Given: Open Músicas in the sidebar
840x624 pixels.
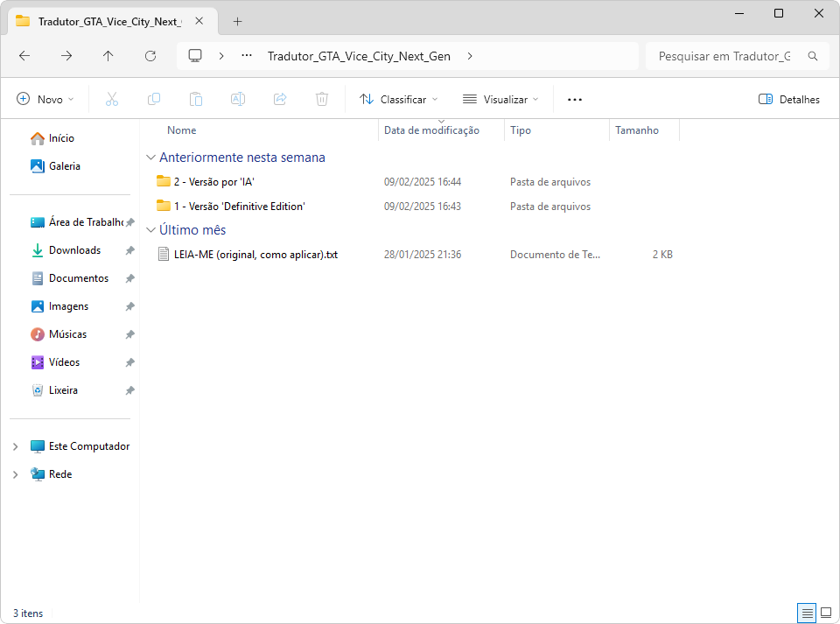Looking at the screenshot, I should pos(59,334).
